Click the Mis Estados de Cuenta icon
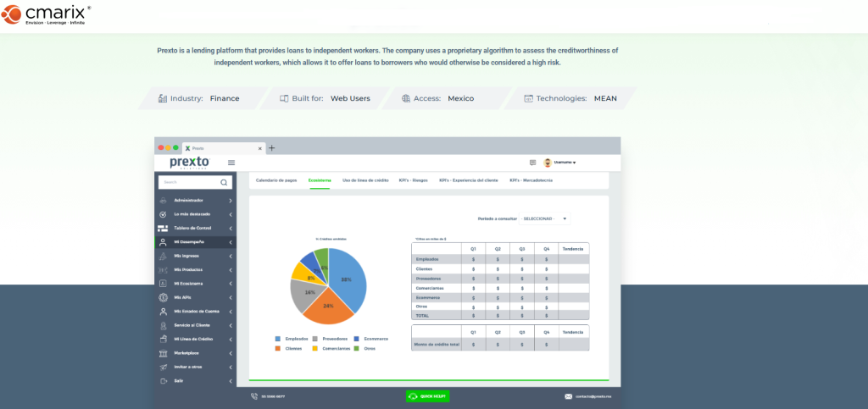 [163, 311]
